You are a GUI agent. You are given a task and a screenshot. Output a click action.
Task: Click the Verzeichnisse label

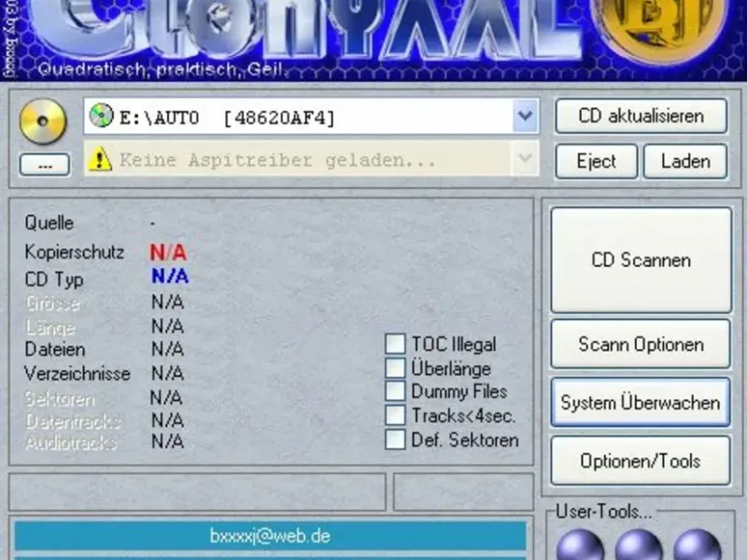[x=78, y=373]
